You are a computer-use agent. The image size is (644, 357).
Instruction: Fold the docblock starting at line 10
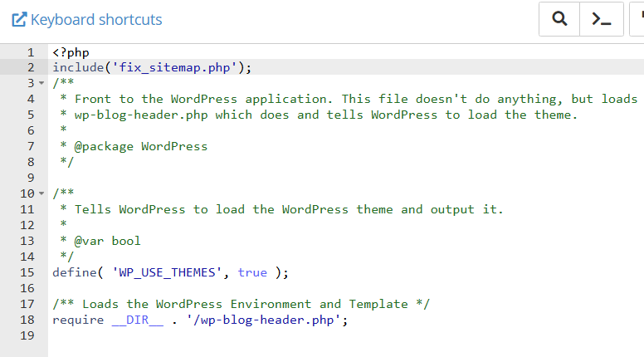[x=41, y=193]
